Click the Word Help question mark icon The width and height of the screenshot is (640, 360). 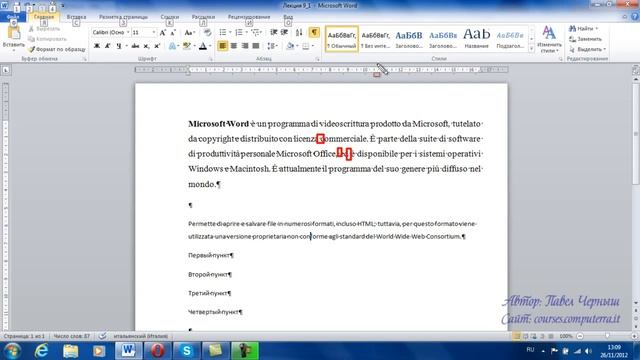pyautogui.click(x=635, y=17)
